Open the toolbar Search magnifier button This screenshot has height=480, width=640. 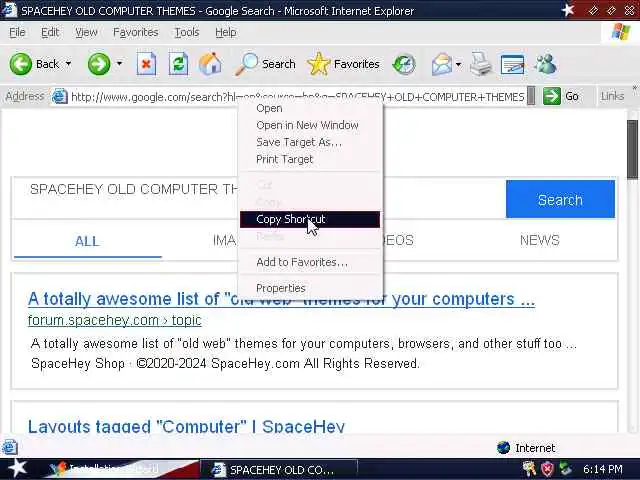click(x=264, y=64)
